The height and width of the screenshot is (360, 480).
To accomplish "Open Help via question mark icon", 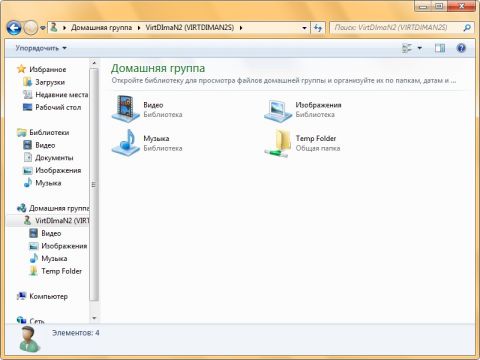I will (x=461, y=48).
